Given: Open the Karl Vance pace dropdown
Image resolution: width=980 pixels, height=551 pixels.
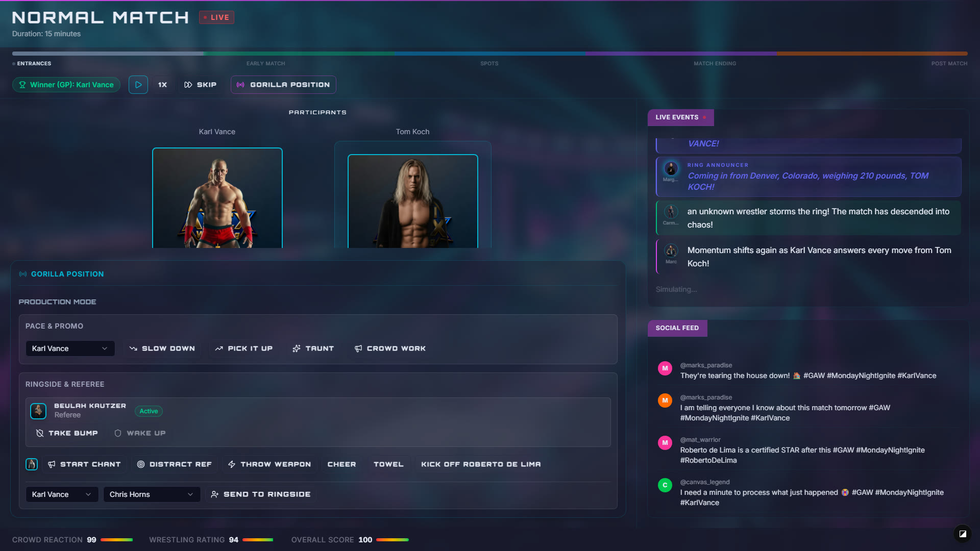Looking at the screenshot, I should tap(70, 348).
